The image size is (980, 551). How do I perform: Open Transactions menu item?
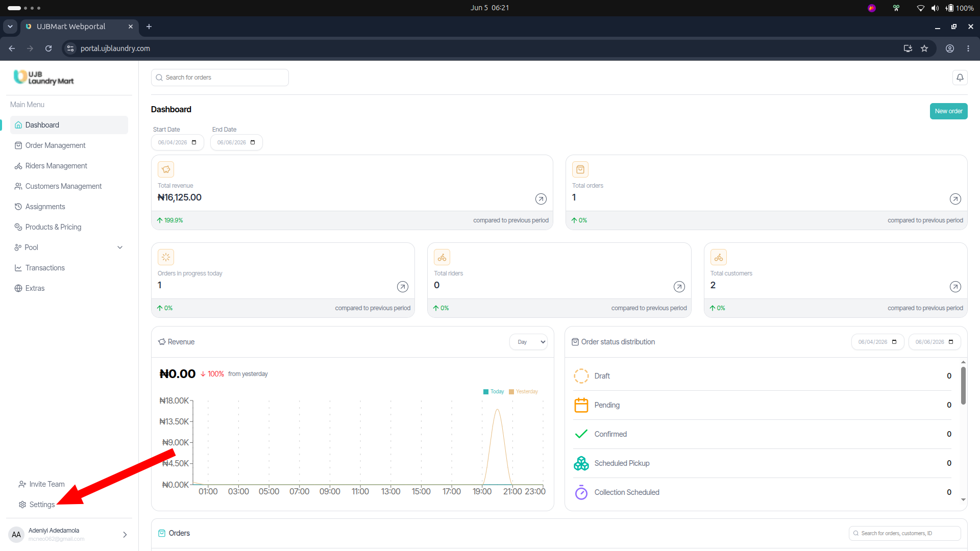tap(69, 268)
